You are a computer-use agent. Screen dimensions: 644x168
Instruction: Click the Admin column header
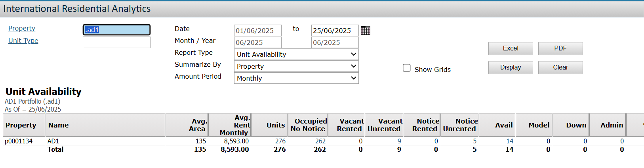point(608,125)
